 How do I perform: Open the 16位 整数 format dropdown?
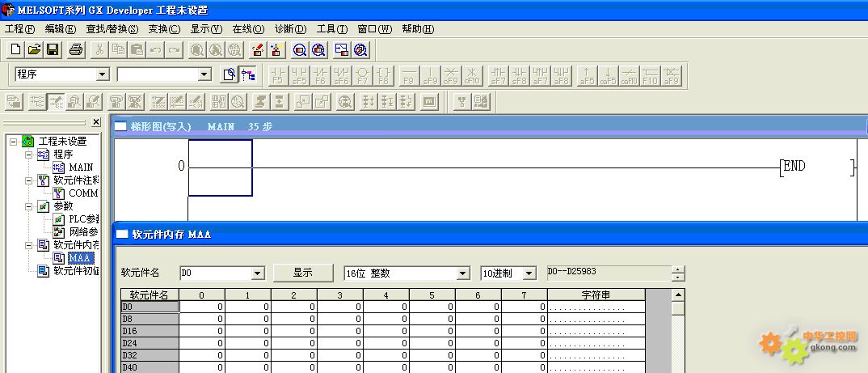point(463,273)
